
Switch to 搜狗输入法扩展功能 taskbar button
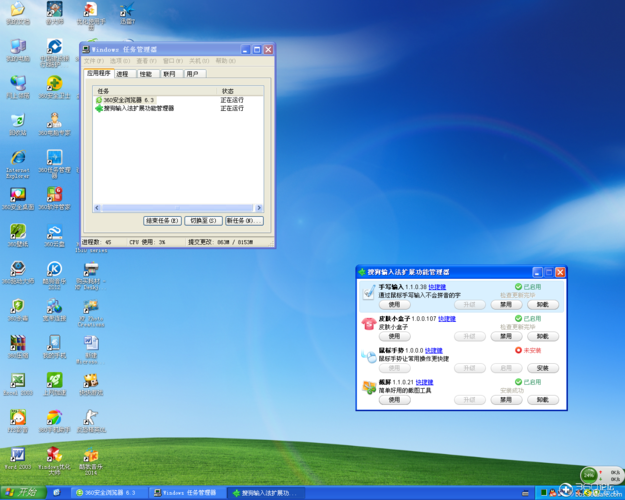266,493
